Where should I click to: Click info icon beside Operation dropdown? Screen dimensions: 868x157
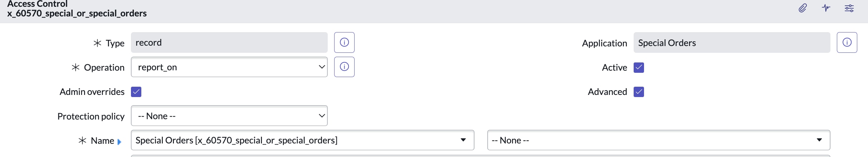click(x=344, y=67)
